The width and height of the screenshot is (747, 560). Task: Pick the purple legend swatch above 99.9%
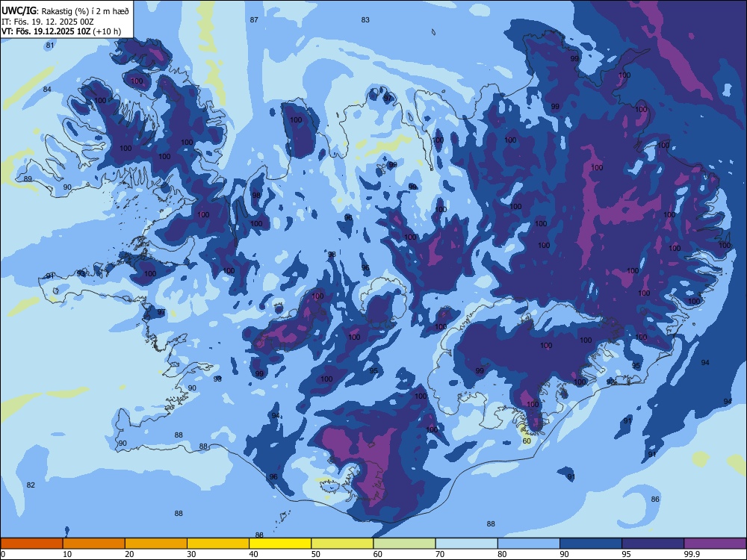click(x=715, y=544)
